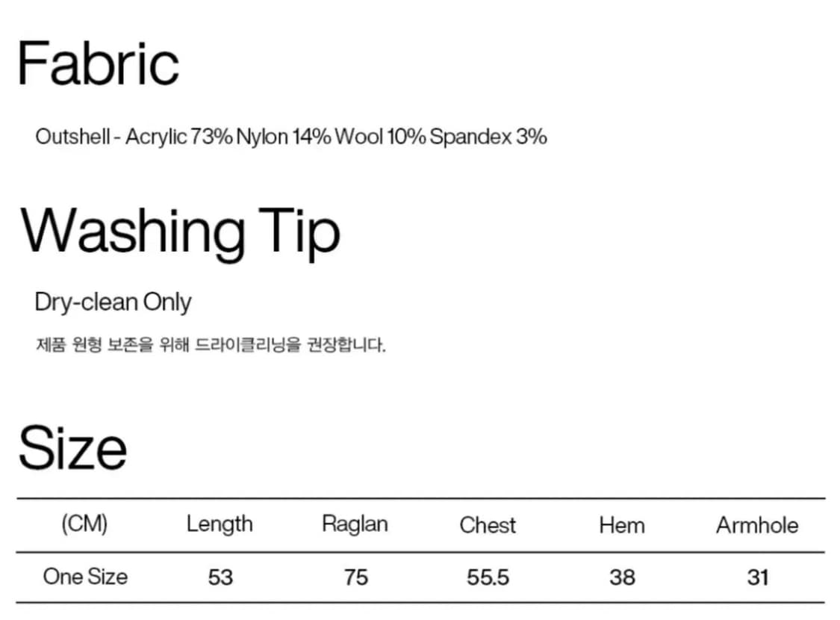Select the One Size row label

85,577
